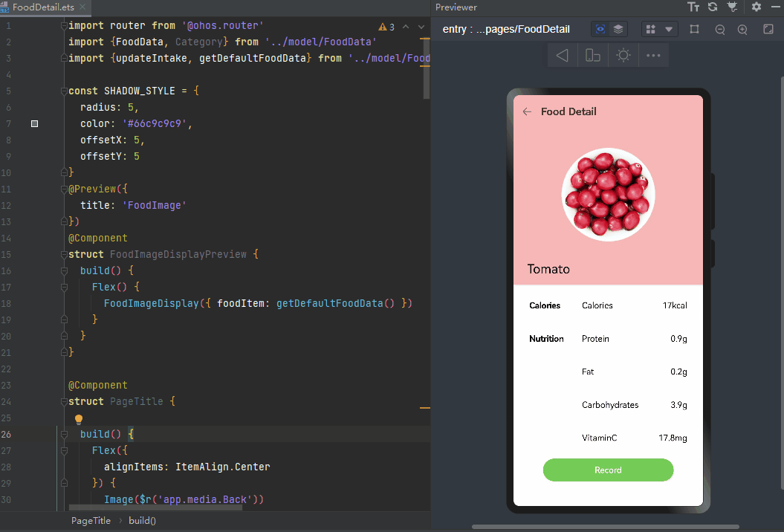The width and height of the screenshot is (784, 532).
Task: Click build() in the breadcrumb bar
Action: tap(143, 521)
